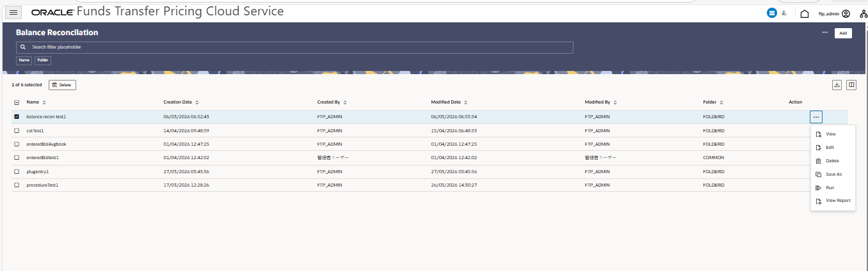
Task: Click the download/export icon above the table
Action: click(x=837, y=85)
